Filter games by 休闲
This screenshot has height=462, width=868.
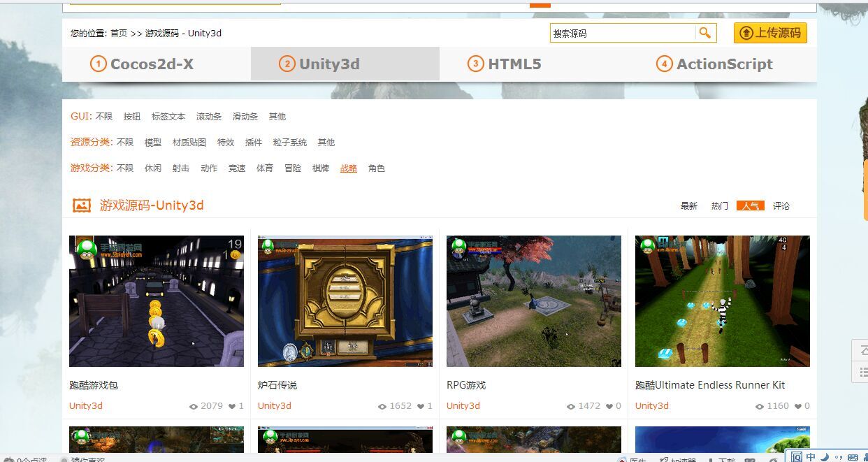153,168
